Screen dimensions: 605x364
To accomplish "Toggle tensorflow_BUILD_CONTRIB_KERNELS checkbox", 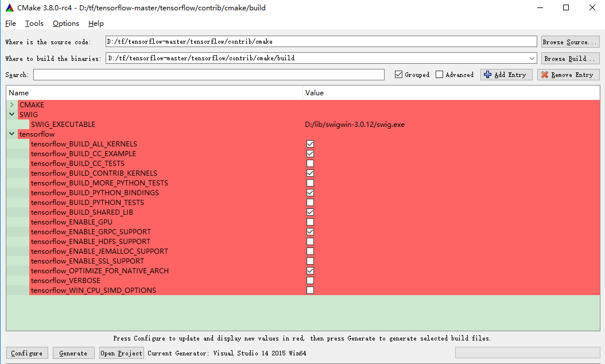I will [310, 173].
